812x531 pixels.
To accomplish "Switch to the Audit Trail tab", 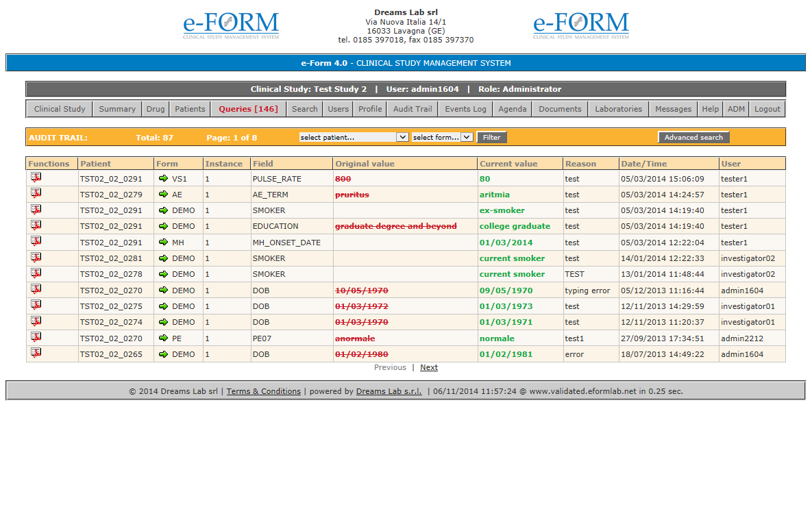I will tap(413, 109).
